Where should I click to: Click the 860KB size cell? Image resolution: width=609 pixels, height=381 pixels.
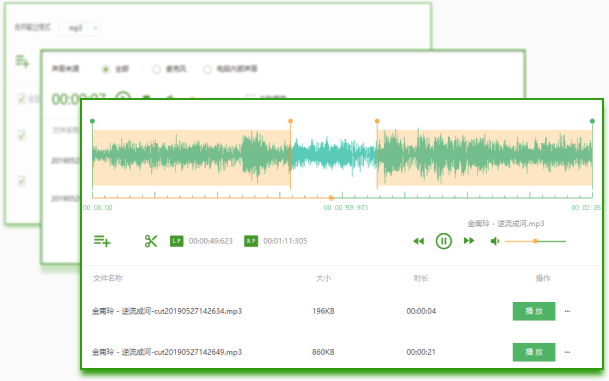(x=323, y=352)
